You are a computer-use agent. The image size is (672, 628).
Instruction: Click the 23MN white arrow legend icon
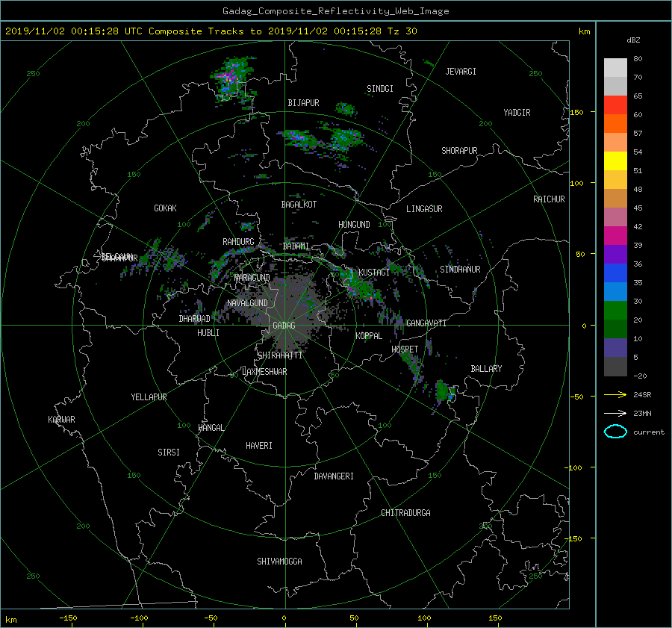615,413
